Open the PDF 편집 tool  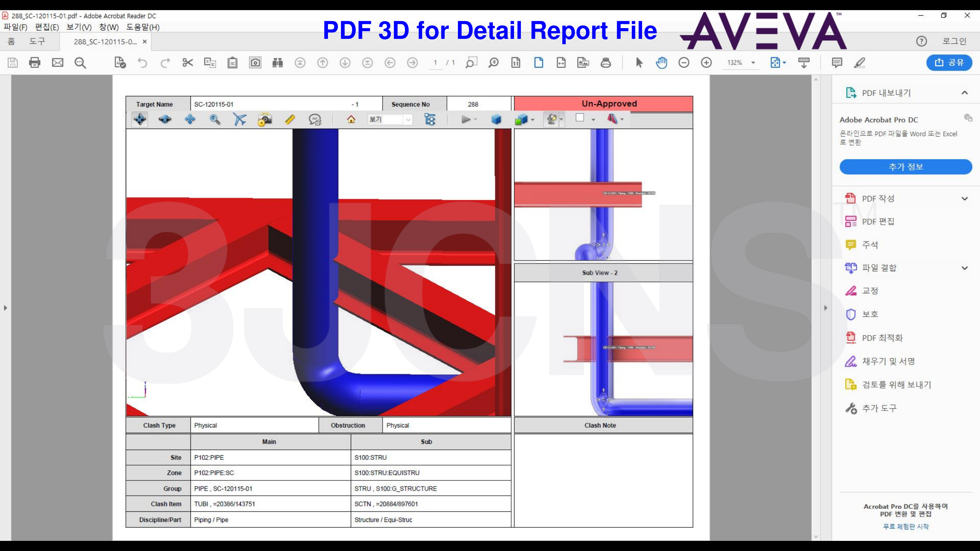(878, 222)
